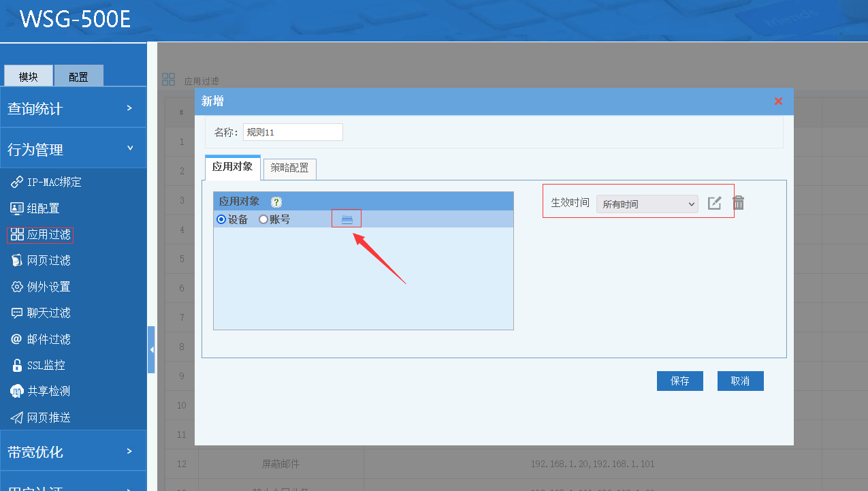Select the 账号 radio button

click(263, 219)
